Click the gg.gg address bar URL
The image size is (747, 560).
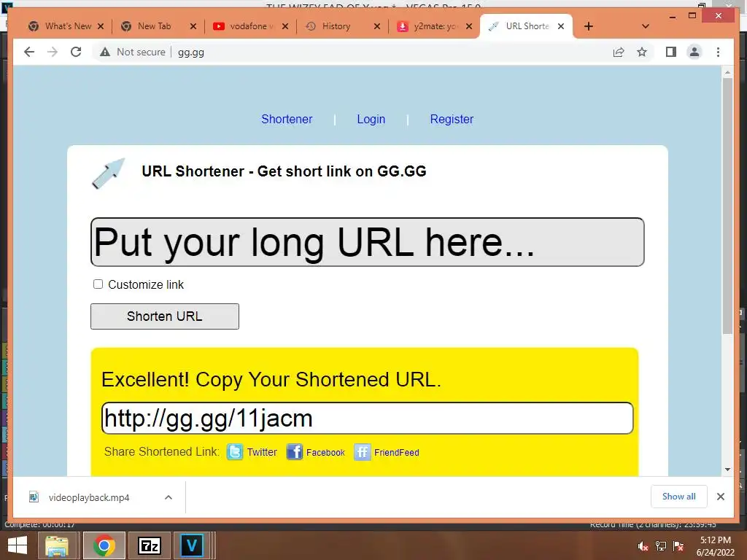point(191,52)
